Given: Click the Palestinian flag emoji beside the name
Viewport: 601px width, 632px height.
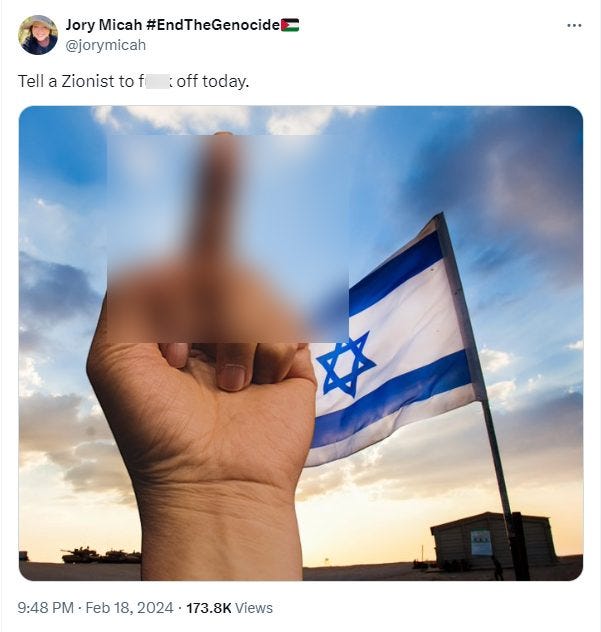Looking at the screenshot, I should (x=290, y=25).
